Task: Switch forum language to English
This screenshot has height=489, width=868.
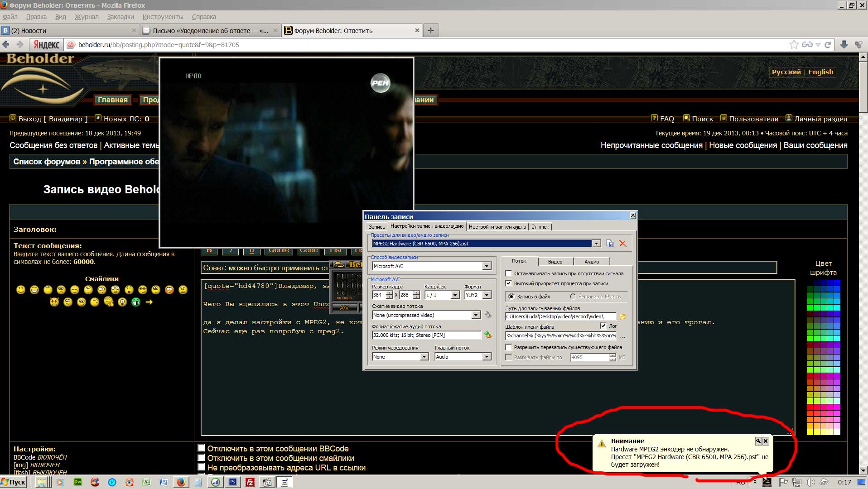Action: (820, 72)
